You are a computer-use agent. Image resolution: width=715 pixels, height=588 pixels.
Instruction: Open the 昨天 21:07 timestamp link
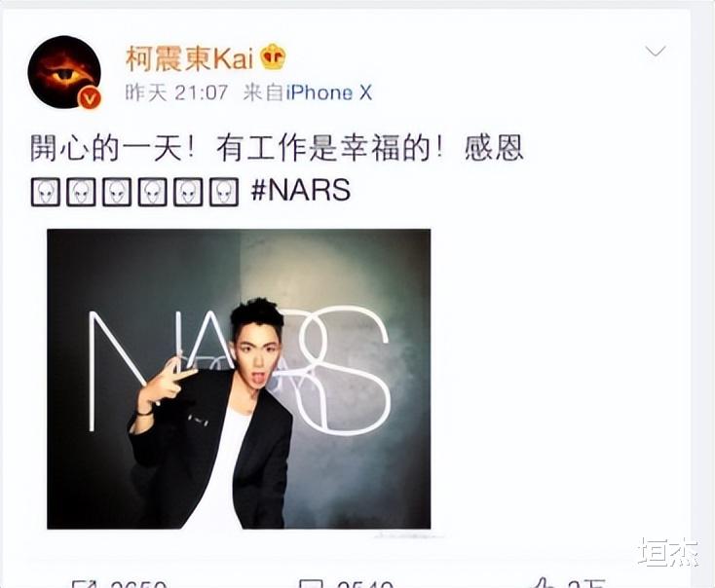tap(176, 93)
